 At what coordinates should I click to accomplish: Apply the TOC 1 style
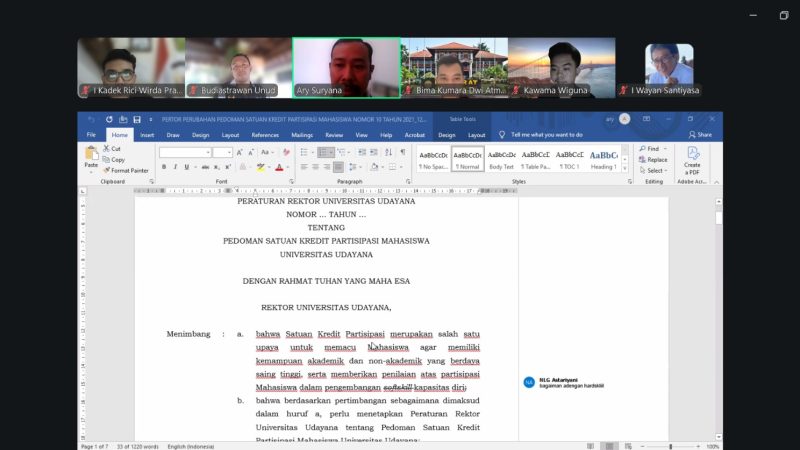click(569, 159)
